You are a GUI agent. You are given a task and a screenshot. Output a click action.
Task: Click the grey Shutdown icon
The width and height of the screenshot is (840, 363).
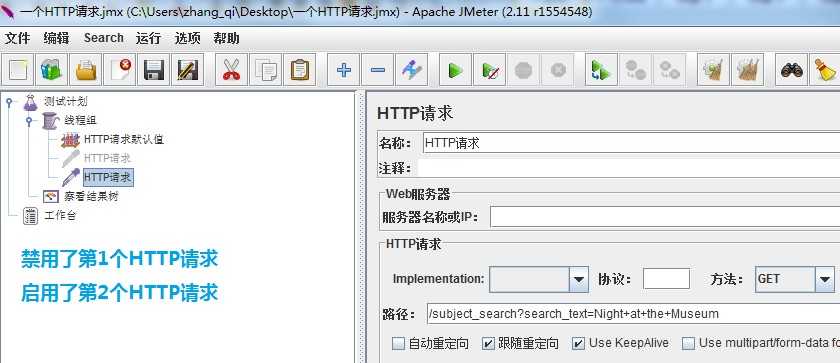click(558, 70)
